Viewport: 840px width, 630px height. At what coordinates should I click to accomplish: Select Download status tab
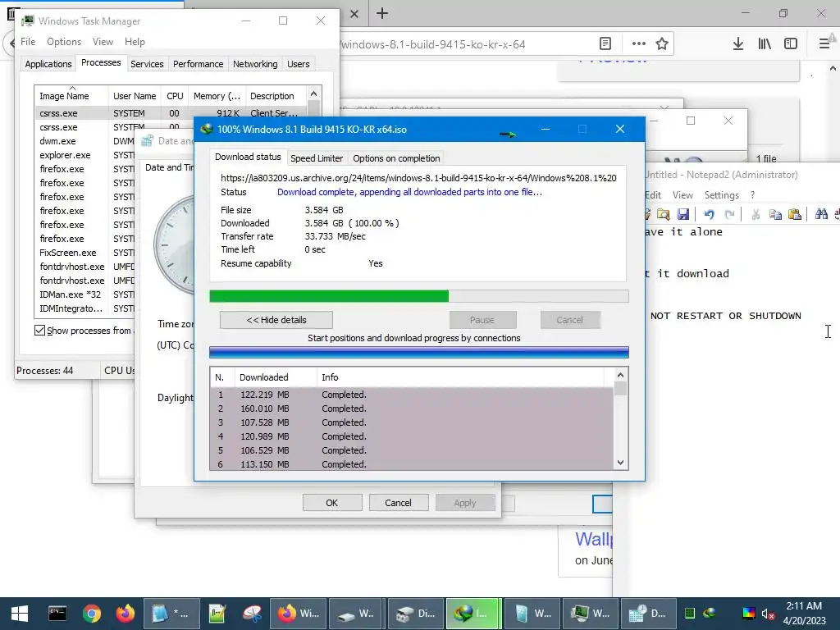pyautogui.click(x=248, y=157)
